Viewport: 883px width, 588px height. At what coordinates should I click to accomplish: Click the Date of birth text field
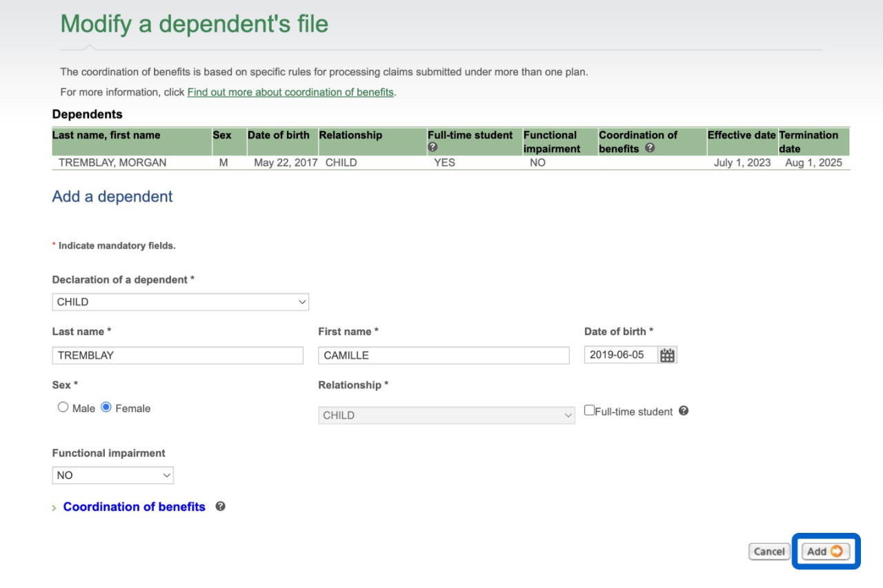point(620,356)
